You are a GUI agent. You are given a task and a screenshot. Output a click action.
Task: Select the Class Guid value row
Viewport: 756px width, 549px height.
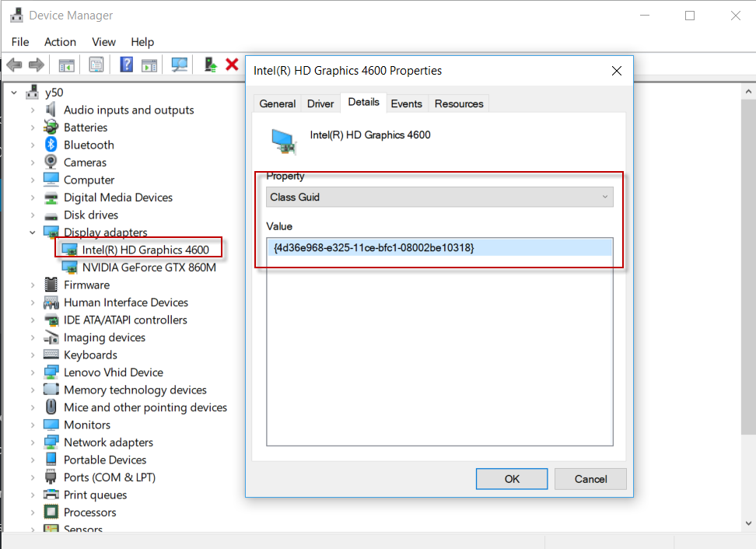pyautogui.click(x=439, y=248)
